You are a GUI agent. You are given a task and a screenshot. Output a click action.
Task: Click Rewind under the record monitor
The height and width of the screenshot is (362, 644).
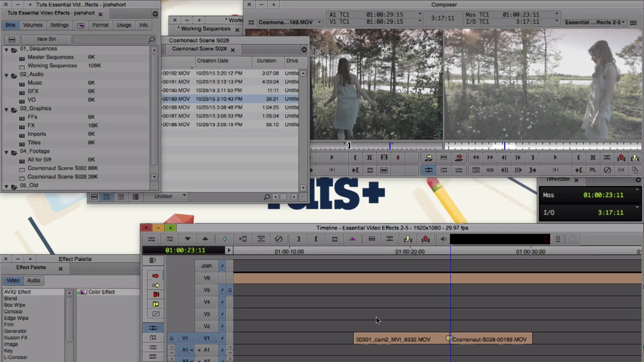[476, 158]
